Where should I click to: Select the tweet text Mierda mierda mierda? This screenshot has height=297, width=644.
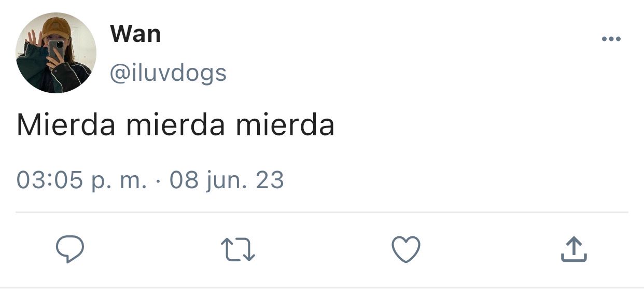click(x=175, y=125)
